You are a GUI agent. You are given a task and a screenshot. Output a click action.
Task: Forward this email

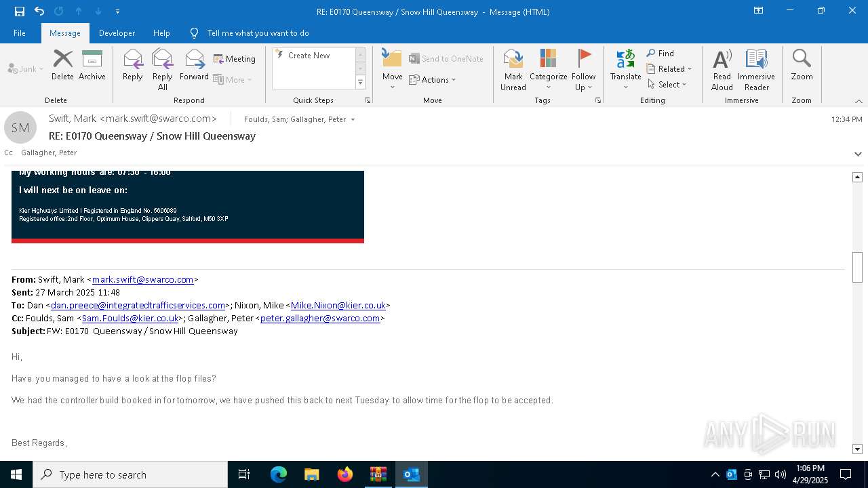click(x=195, y=65)
